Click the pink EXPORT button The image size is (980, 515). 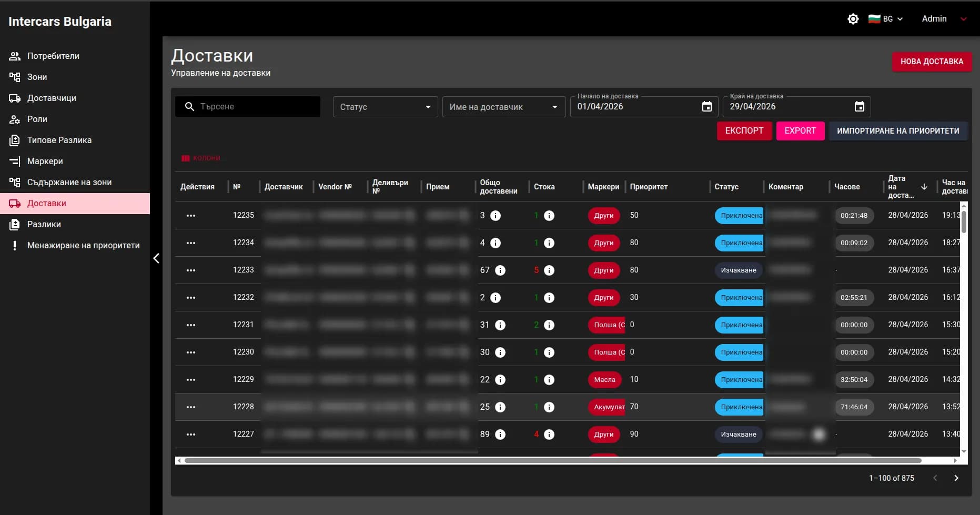click(x=800, y=131)
